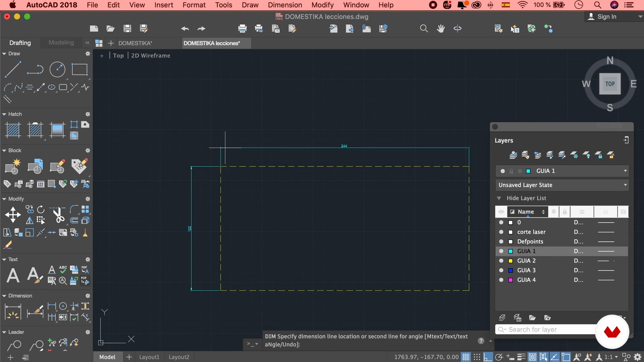
Task: Toggle visibility of corte laser layer
Action: 501,232
